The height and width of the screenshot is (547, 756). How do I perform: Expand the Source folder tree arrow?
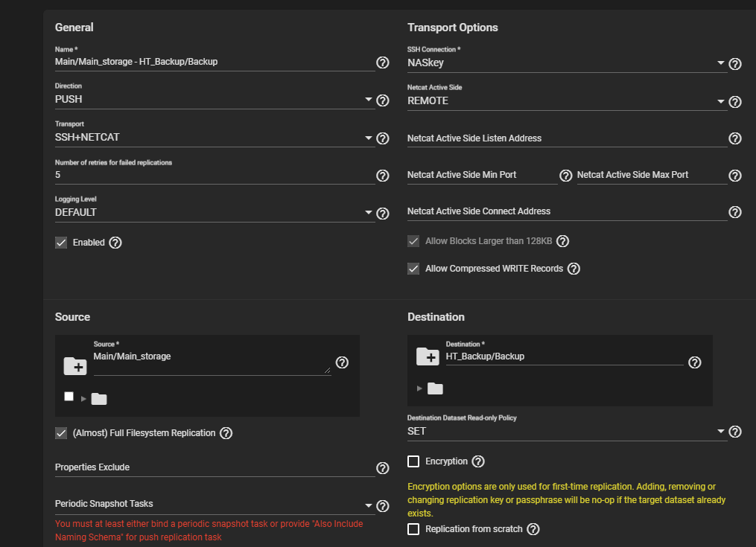[84, 399]
